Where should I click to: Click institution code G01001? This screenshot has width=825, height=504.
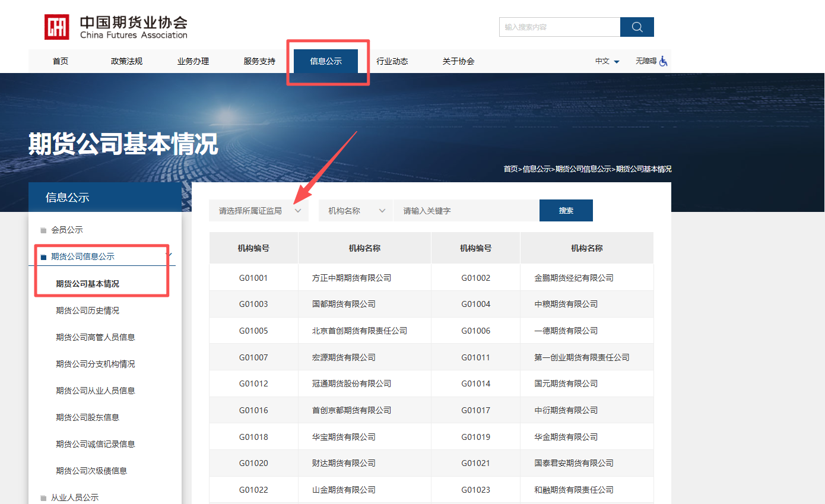[253, 278]
